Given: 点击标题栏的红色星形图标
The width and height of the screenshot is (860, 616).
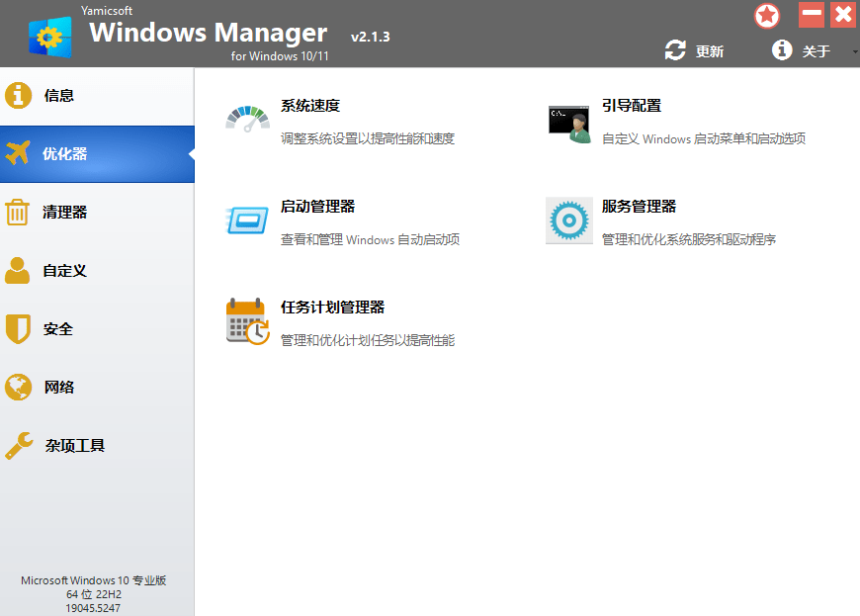Looking at the screenshot, I should (766, 16).
